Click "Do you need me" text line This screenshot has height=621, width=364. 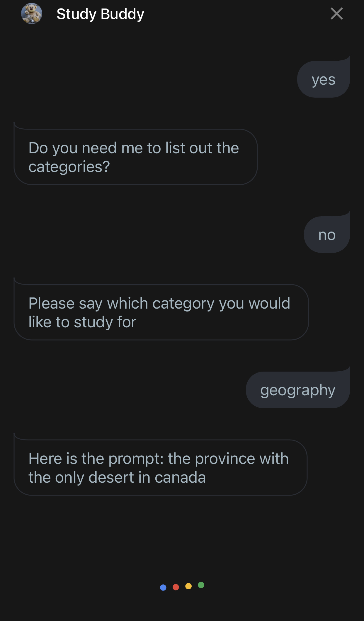click(x=133, y=148)
